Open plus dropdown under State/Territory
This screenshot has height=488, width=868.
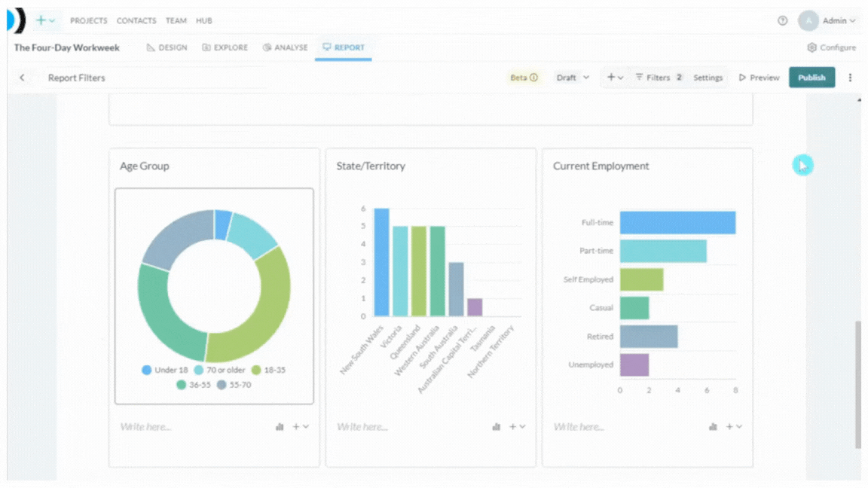tap(517, 426)
